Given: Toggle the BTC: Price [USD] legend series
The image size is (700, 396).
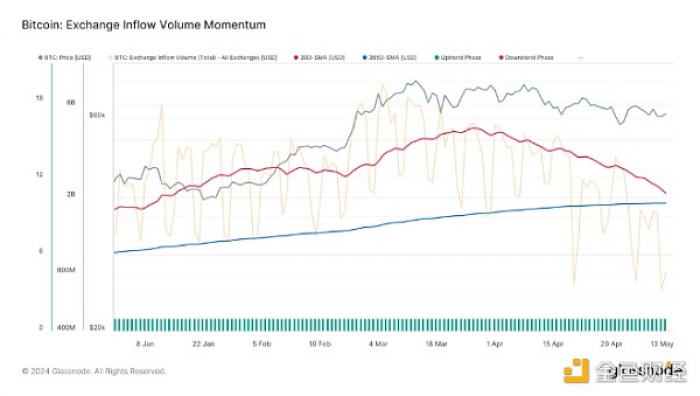Looking at the screenshot, I should tap(65, 58).
